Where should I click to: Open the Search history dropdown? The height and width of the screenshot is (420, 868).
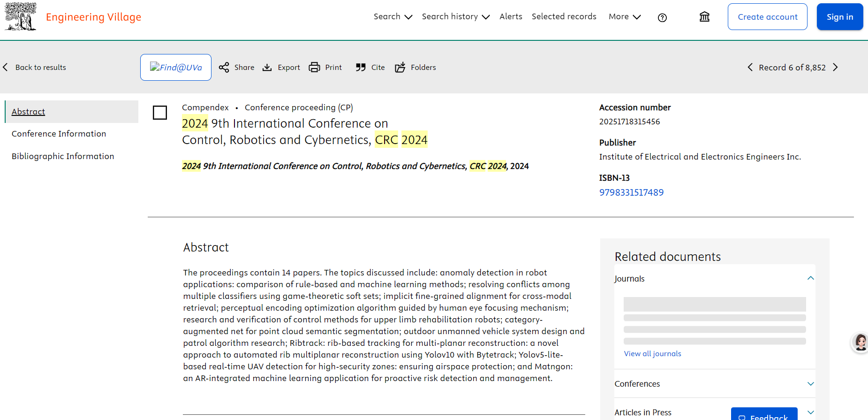(x=456, y=16)
